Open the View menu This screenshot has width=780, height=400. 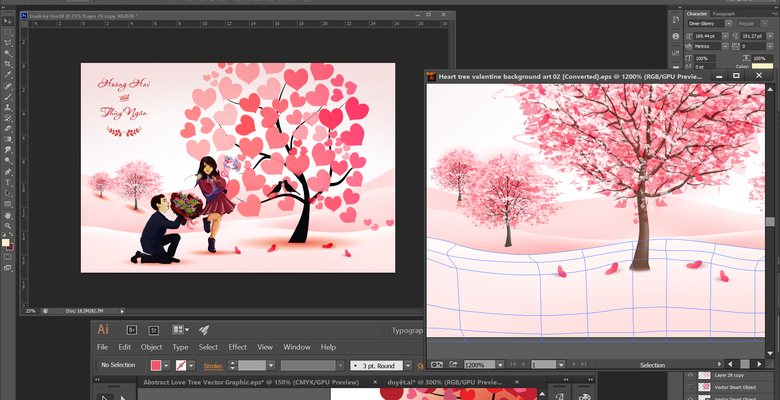click(265, 347)
